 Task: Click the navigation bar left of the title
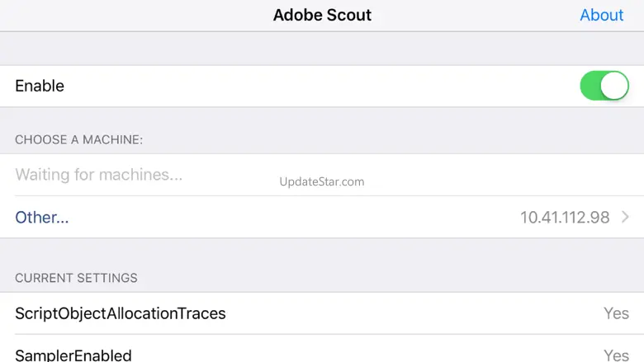coord(124,15)
